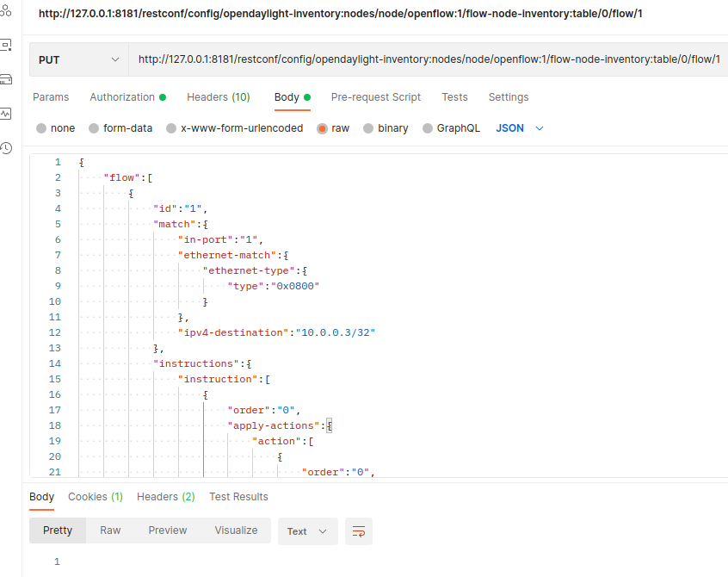
Task: Click the "flow" key on line 2
Action: click(x=121, y=177)
